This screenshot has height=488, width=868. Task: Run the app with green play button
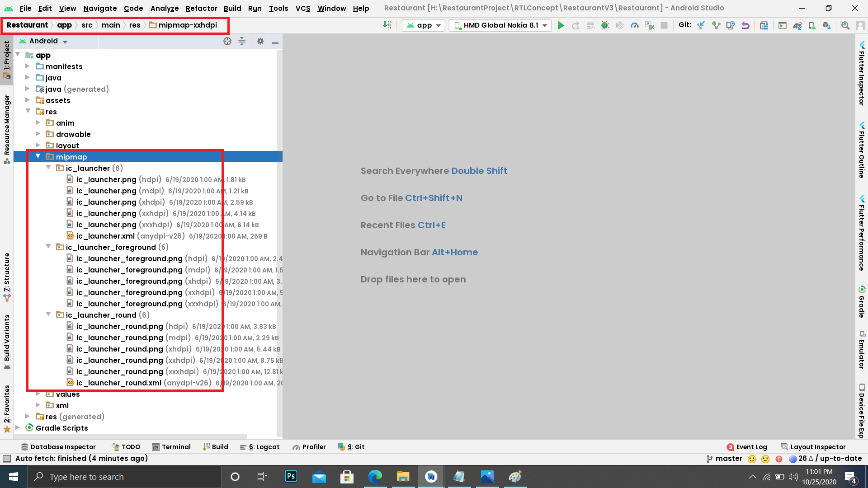(561, 25)
